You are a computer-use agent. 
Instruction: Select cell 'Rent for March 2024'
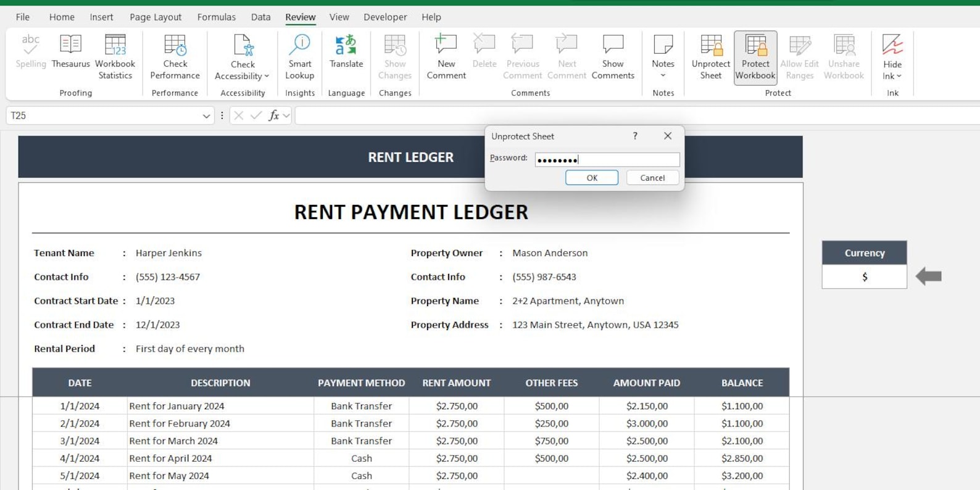pos(220,441)
